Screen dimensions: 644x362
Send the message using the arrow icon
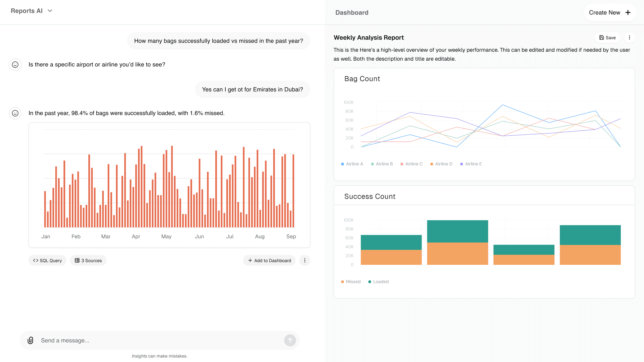(290, 340)
